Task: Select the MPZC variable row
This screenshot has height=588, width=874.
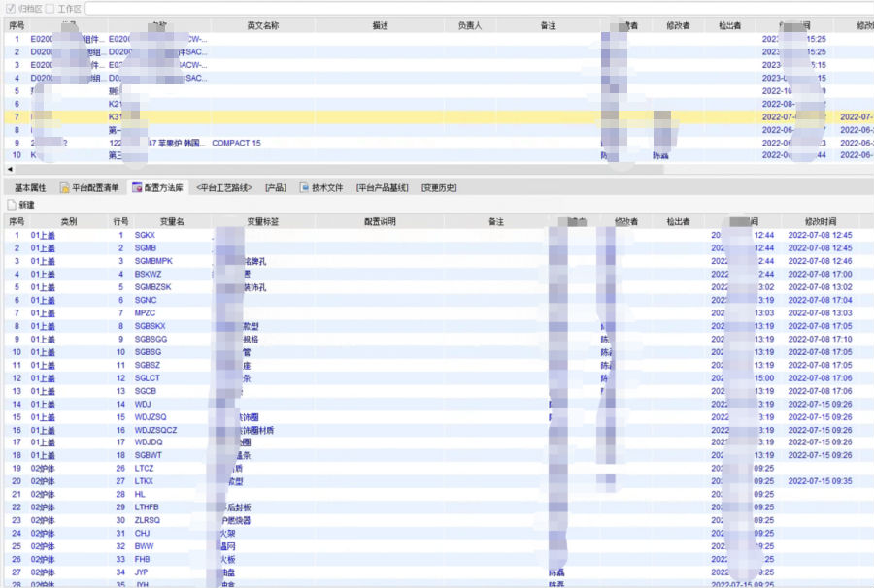Action: (x=439, y=313)
